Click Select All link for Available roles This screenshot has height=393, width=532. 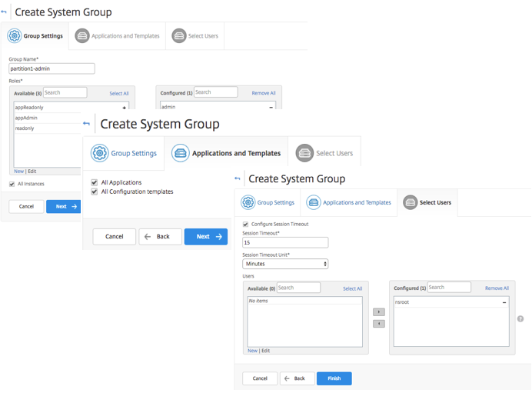click(118, 93)
